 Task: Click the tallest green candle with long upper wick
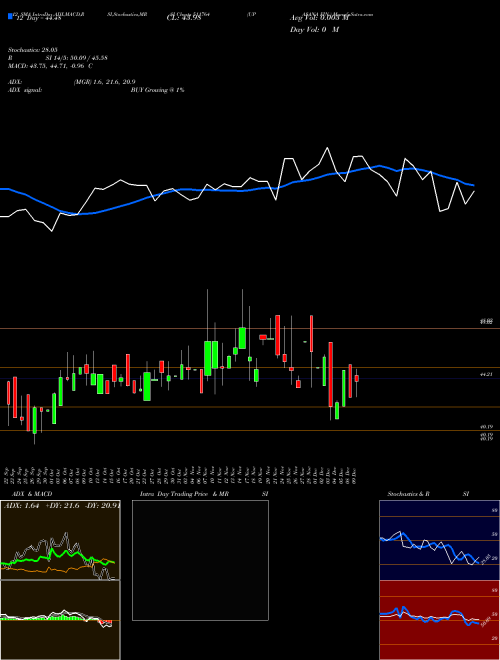click(x=207, y=358)
